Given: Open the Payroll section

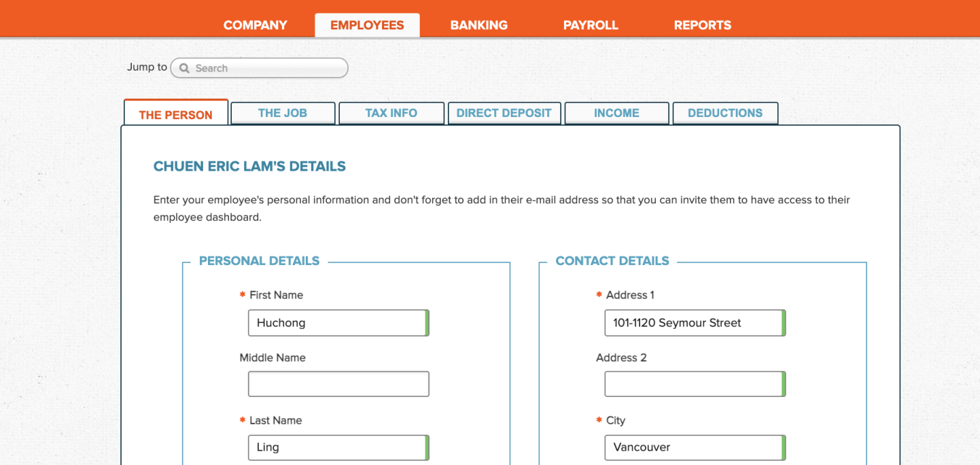Looking at the screenshot, I should pos(591,25).
